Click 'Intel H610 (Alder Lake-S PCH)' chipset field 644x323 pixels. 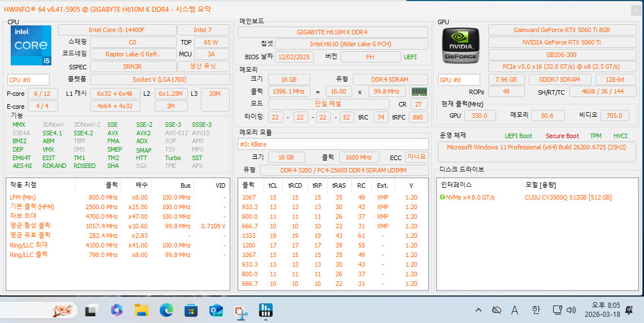coord(351,44)
